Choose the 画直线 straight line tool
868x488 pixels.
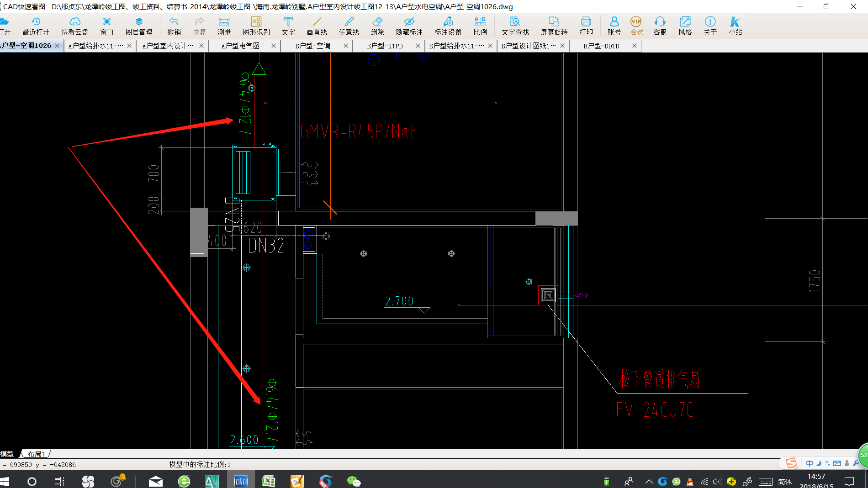point(317,26)
